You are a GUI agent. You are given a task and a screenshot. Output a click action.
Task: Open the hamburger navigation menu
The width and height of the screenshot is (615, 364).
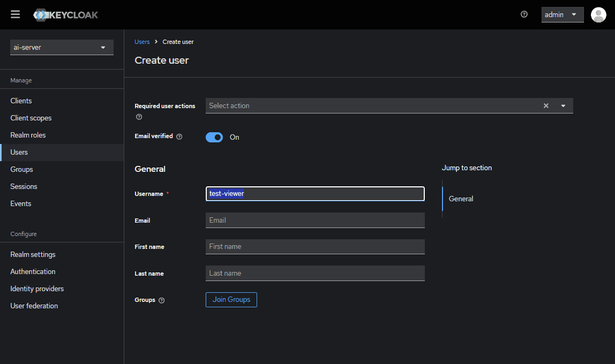[16, 14]
